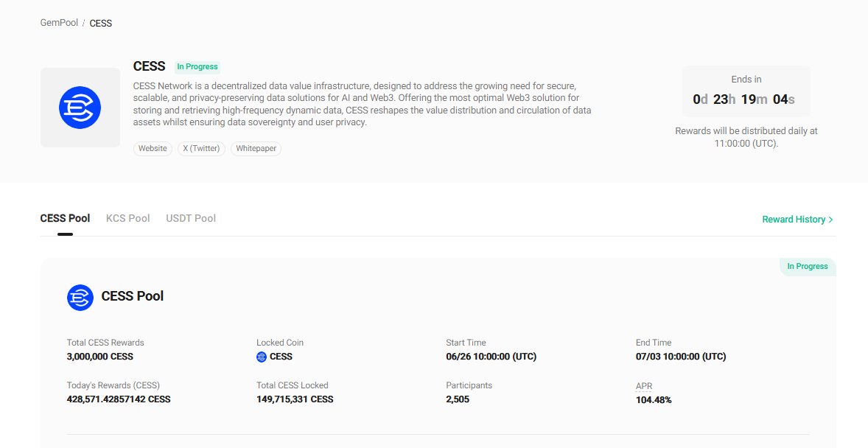The height and width of the screenshot is (448, 868).
Task: Open Reward History link
Action: 797,220
